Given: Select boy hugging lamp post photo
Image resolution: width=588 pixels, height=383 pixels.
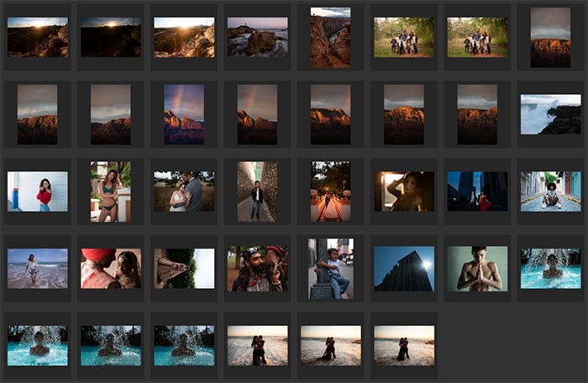Looking at the screenshot, I should click(331, 269).
